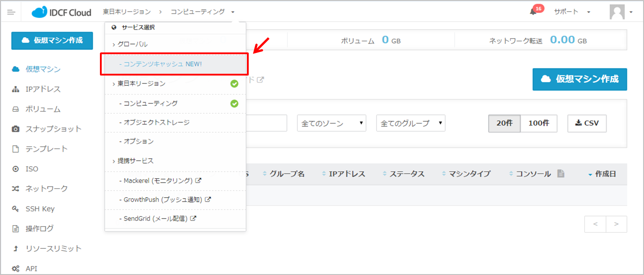The image size is (644, 275).
Task: Open the notifications bell icon
Action: coord(533,12)
